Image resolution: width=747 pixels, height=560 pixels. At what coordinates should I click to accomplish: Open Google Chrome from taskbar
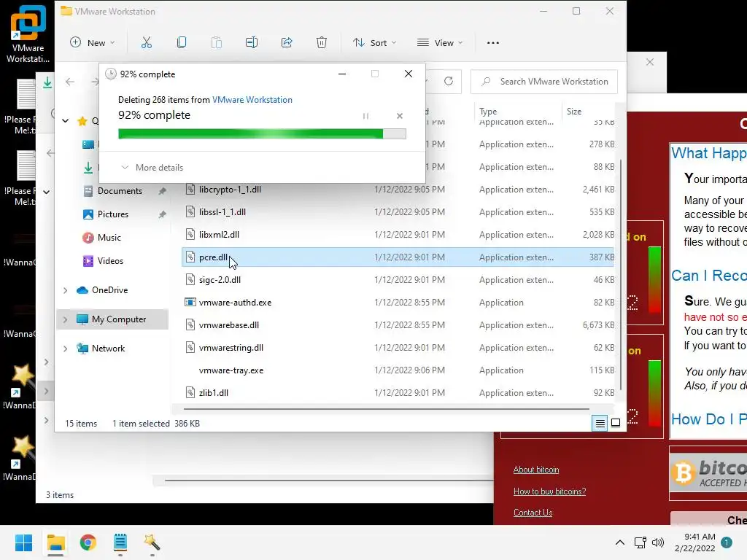pos(88,542)
